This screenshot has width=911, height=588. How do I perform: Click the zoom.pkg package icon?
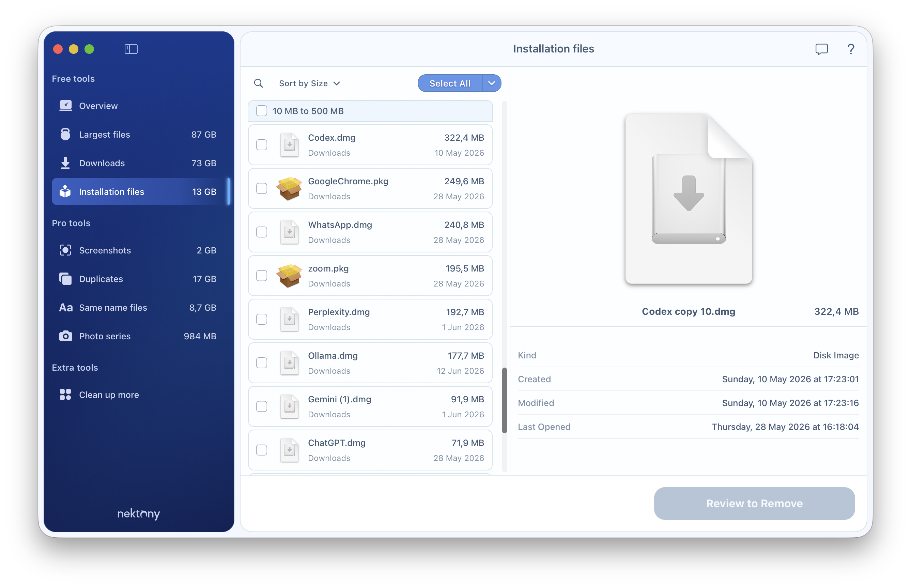click(x=289, y=276)
